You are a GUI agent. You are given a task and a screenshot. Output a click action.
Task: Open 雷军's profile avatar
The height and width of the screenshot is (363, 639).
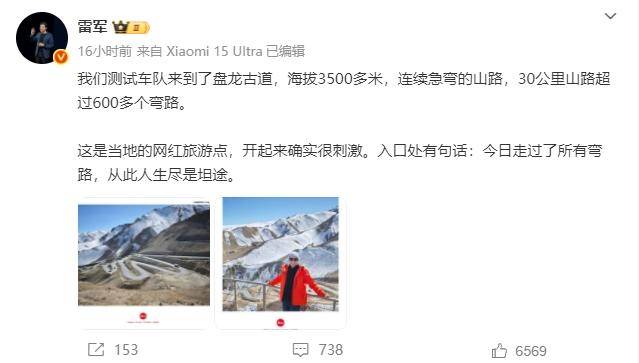tap(42, 38)
